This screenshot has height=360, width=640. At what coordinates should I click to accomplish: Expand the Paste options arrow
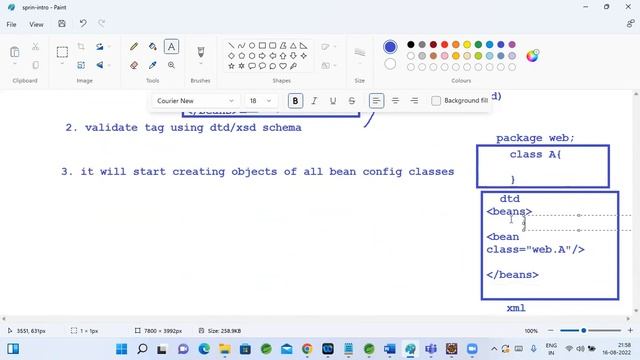(15, 64)
